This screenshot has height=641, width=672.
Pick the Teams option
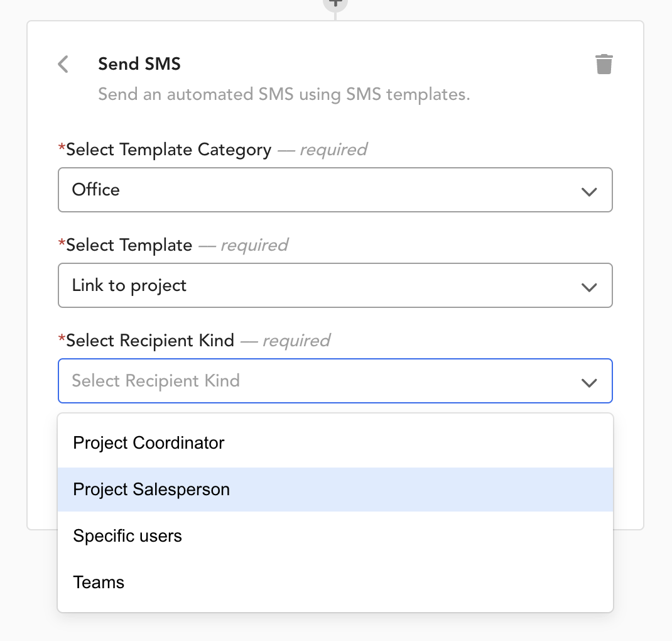point(335,583)
